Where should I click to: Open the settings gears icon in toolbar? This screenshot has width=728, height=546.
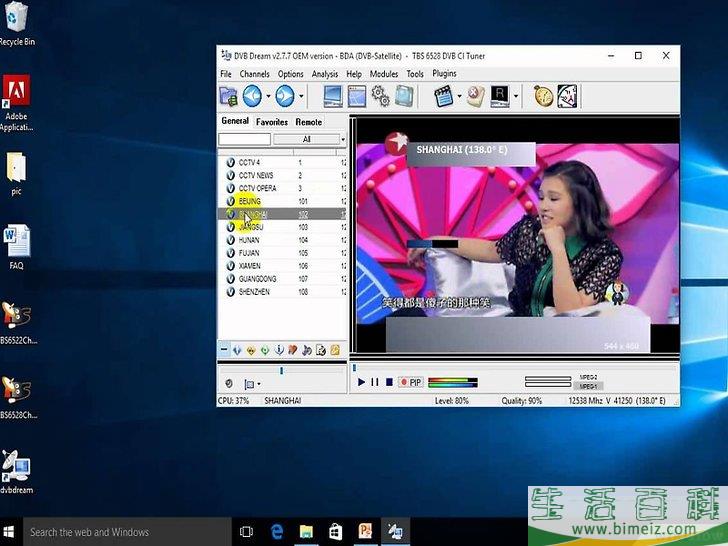381,96
